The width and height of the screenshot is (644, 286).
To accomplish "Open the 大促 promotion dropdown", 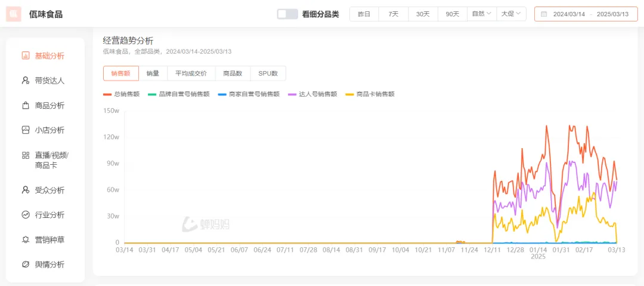I will pos(512,14).
